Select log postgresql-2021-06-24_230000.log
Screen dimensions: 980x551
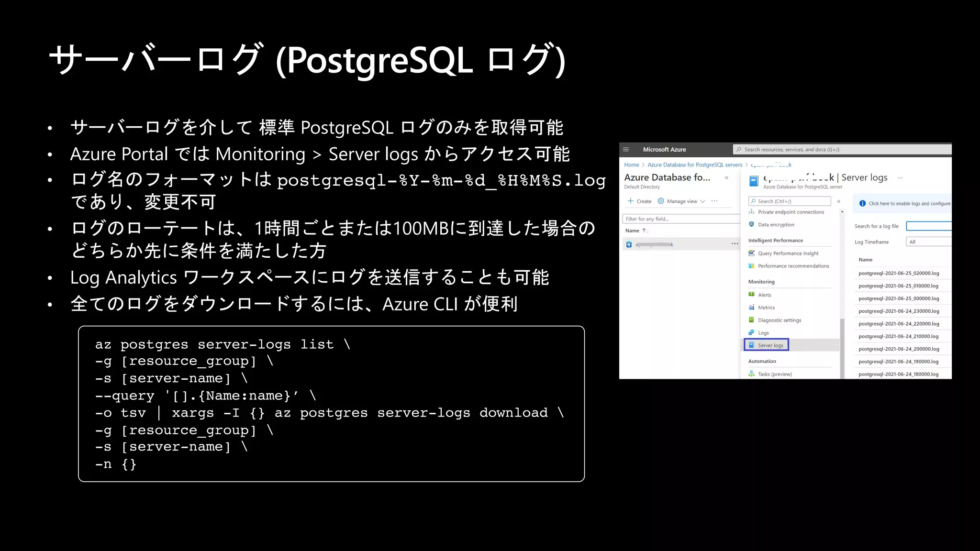tap(899, 311)
